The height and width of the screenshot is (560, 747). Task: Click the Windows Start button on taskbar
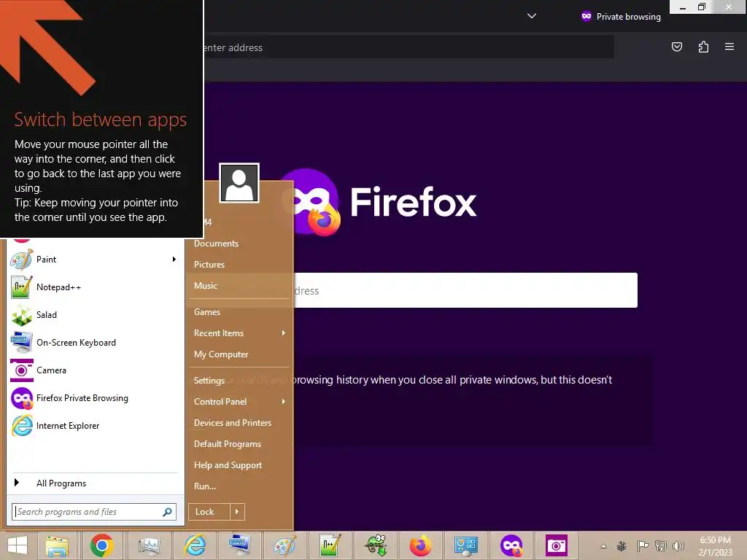coord(18,545)
